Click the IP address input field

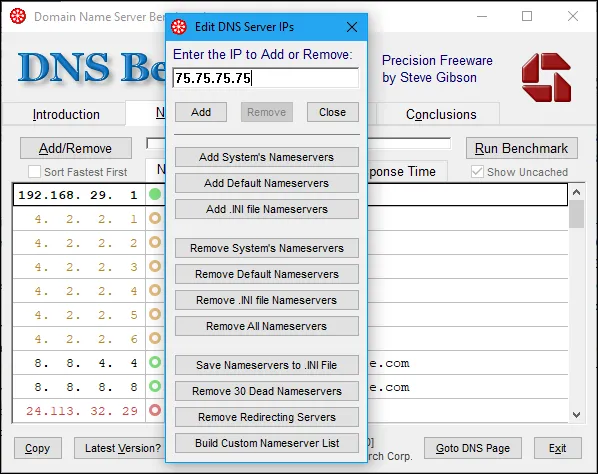266,78
